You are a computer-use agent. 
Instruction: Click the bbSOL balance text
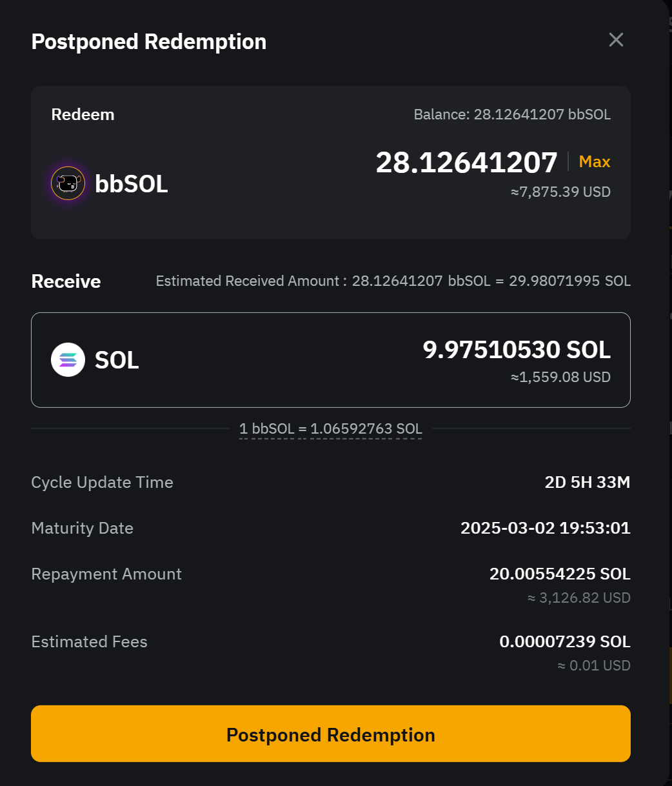pos(511,115)
